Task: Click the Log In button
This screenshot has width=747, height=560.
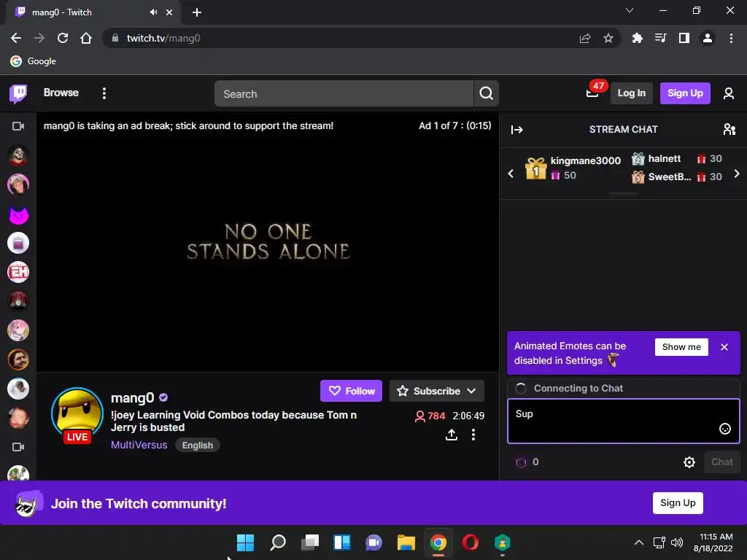Action: coord(631,93)
